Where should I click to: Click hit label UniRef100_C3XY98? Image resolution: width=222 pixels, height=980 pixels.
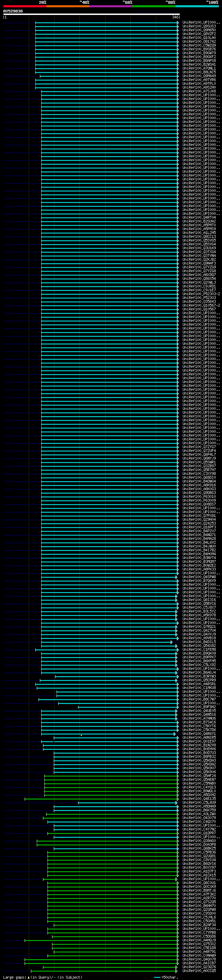click(199, 473)
